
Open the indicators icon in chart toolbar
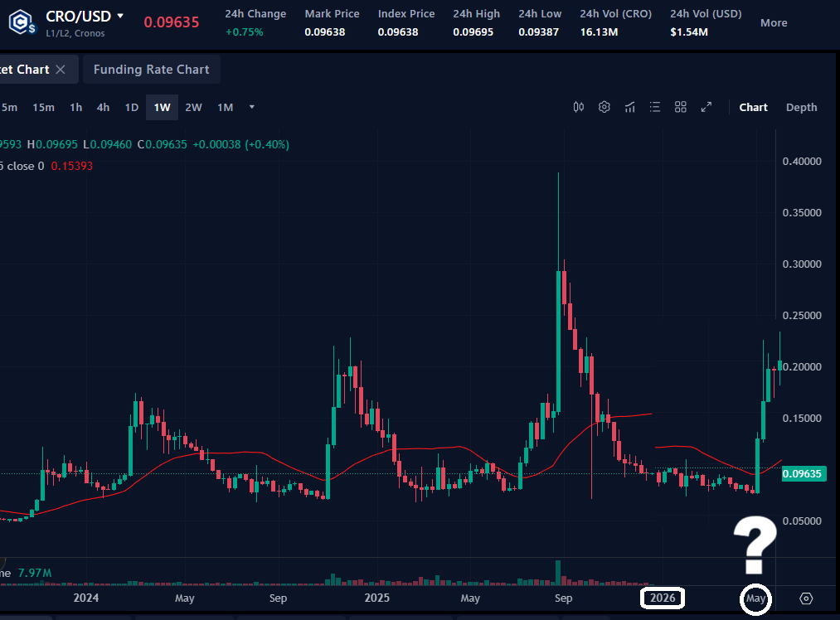pos(630,107)
